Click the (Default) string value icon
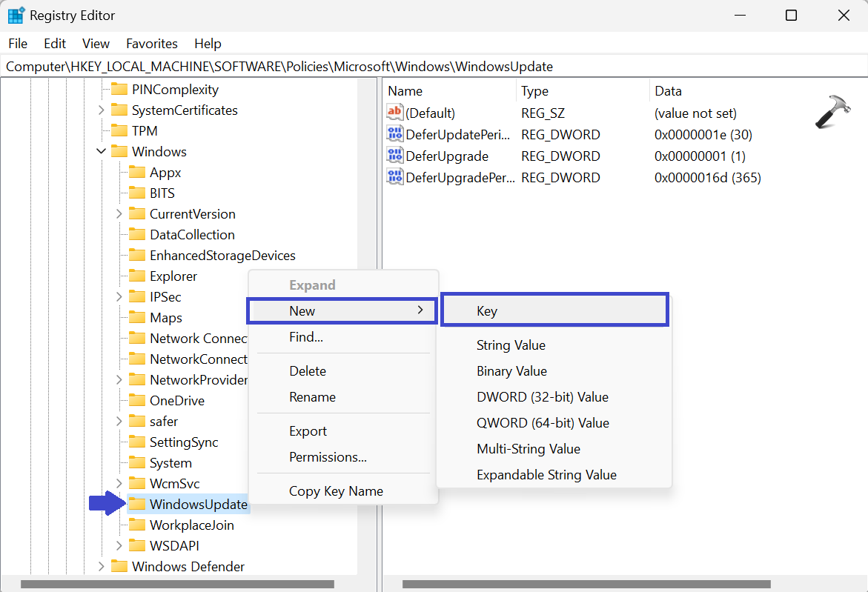 coord(395,113)
